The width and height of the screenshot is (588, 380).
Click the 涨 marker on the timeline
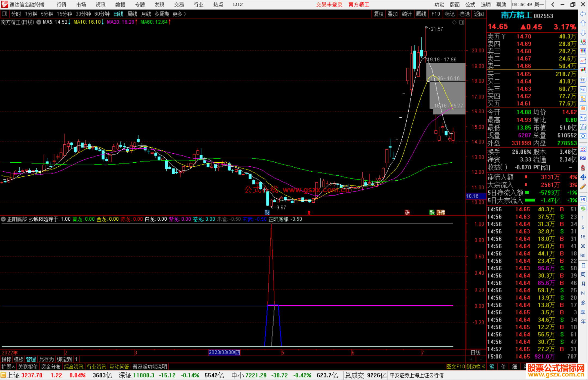407,212
